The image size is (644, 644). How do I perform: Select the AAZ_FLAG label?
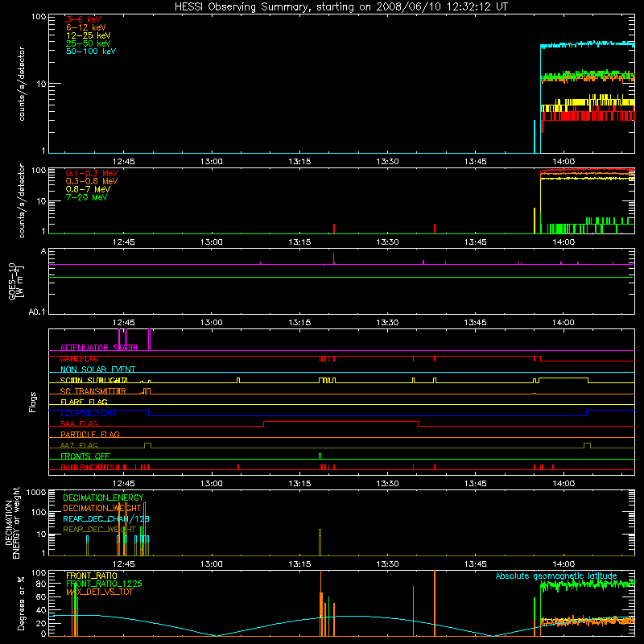[79, 445]
